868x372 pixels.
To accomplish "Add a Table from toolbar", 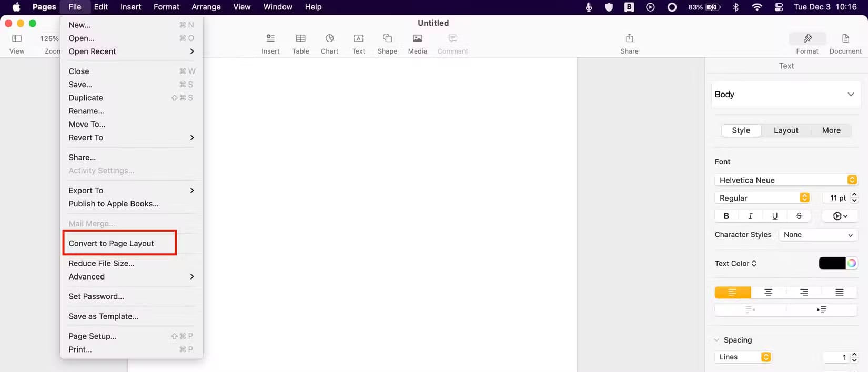I will (x=301, y=38).
